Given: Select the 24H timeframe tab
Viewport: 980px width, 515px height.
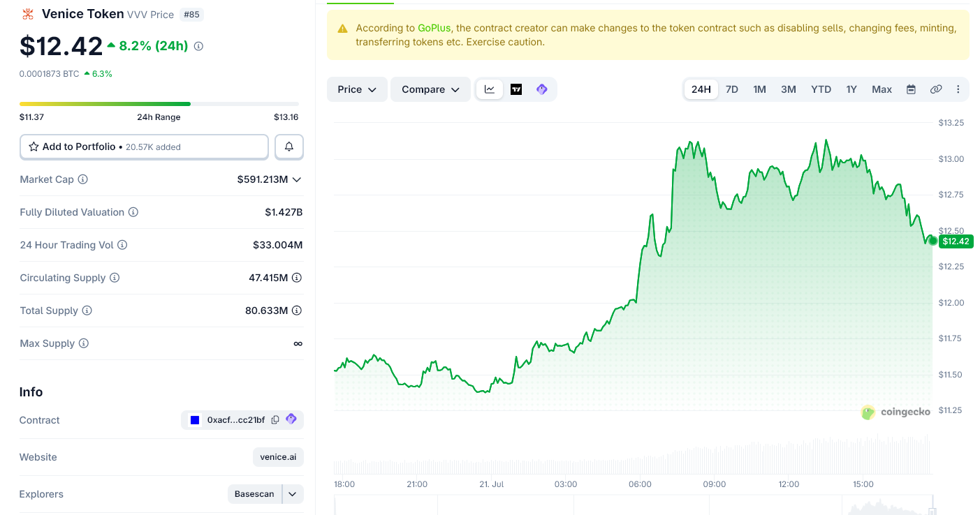Looking at the screenshot, I should point(701,89).
